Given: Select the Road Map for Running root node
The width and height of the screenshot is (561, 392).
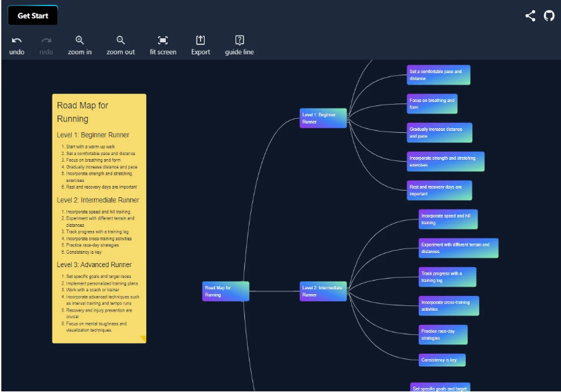Looking at the screenshot, I should 225,291.
